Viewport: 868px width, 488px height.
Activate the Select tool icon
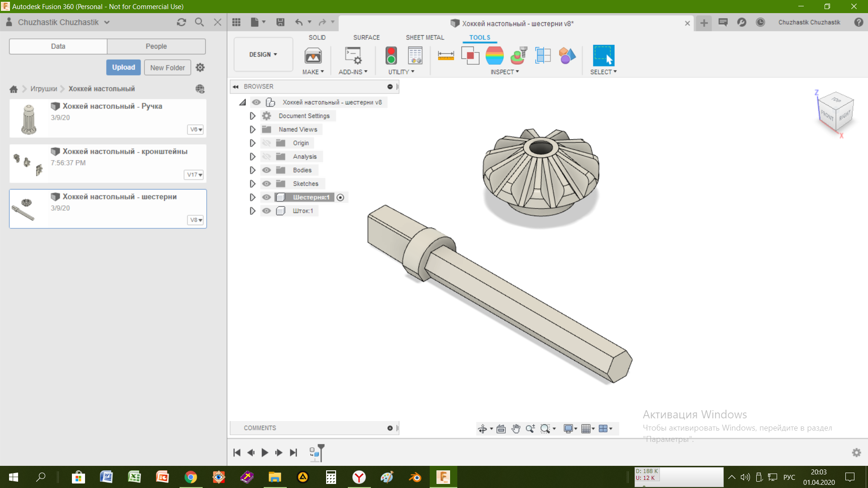tap(603, 56)
